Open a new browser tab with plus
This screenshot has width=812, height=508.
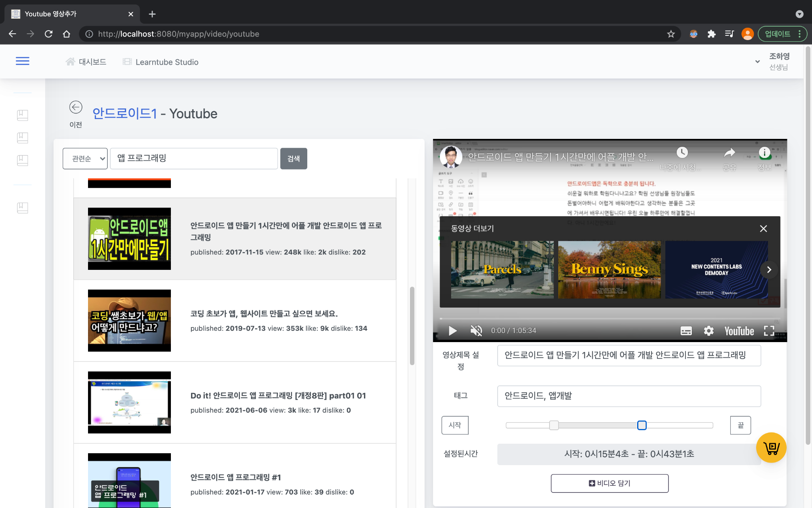click(x=152, y=14)
